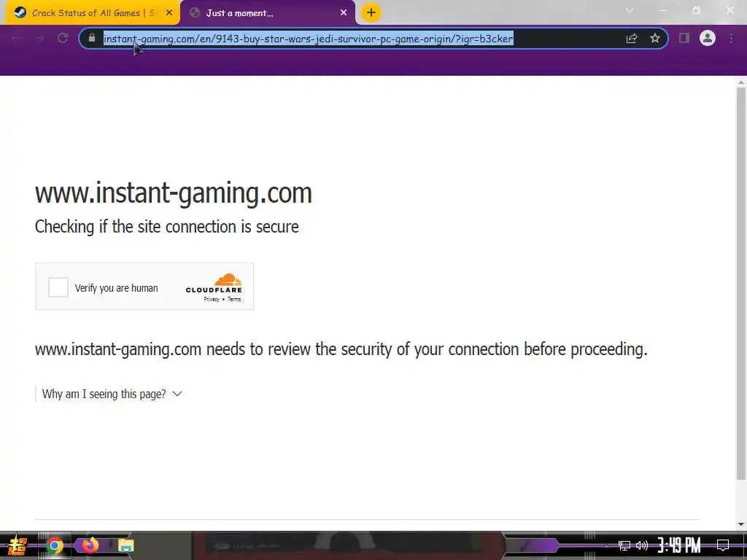The width and height of the screenshot is (747, 560).
Task: Open the notification center
Action: (x=723, y=545)
